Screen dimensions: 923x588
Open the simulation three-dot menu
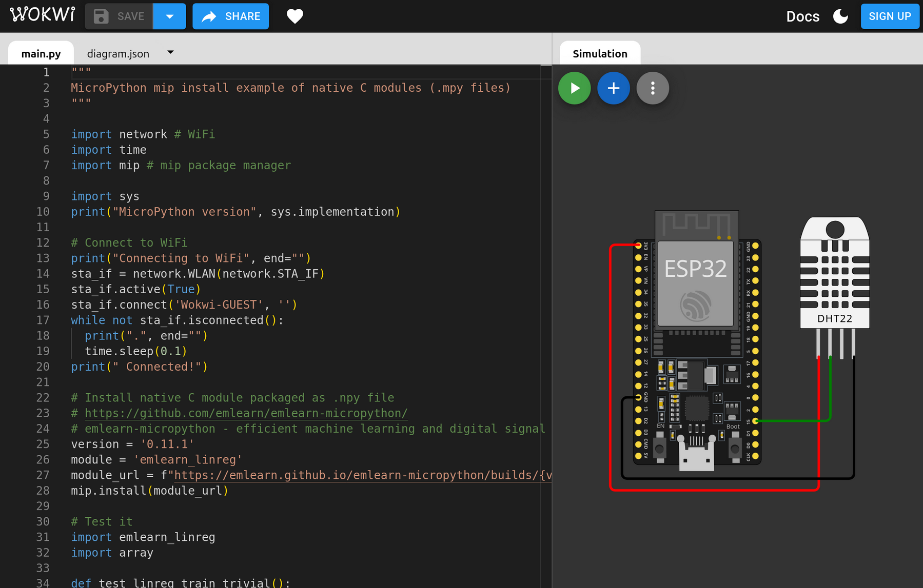(x=653, y=88)
